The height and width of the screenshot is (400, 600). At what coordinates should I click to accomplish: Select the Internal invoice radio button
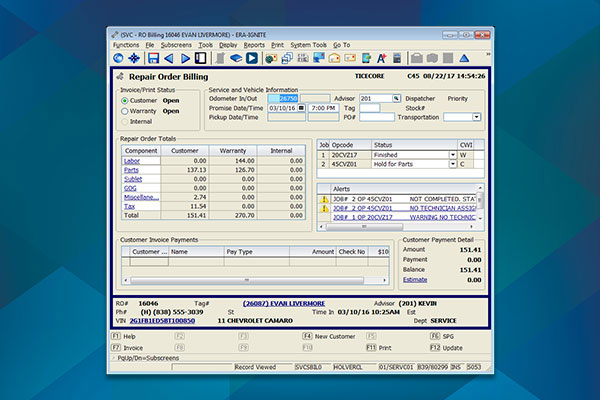point(124,122)
